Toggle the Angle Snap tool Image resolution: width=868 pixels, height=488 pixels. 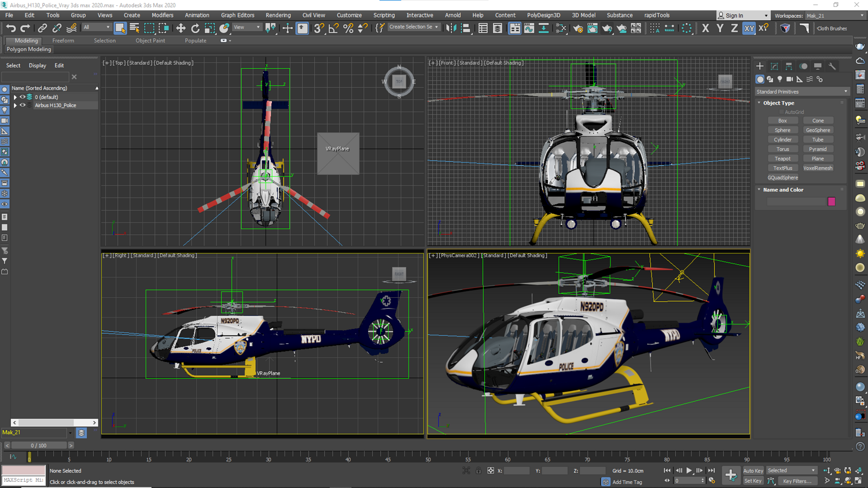[334, 28]
